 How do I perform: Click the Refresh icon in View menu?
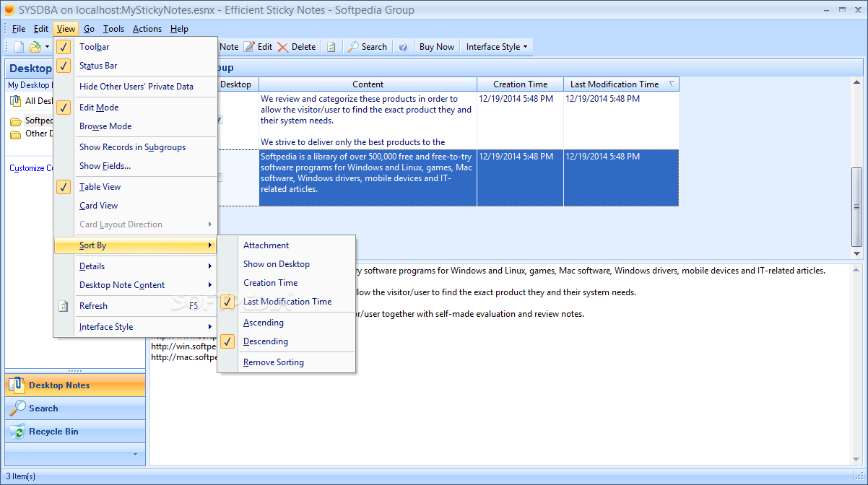[x=64, y=306]
